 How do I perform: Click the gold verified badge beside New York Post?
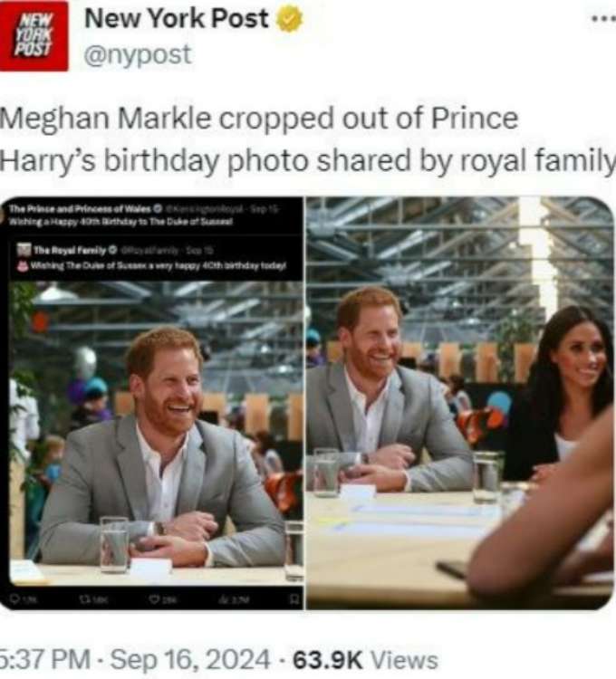(290, 19)
